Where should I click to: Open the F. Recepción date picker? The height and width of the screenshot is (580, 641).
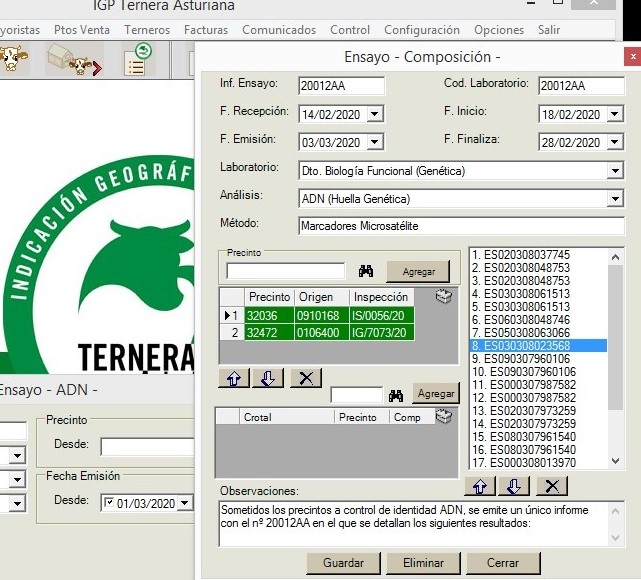click(375, 115)
